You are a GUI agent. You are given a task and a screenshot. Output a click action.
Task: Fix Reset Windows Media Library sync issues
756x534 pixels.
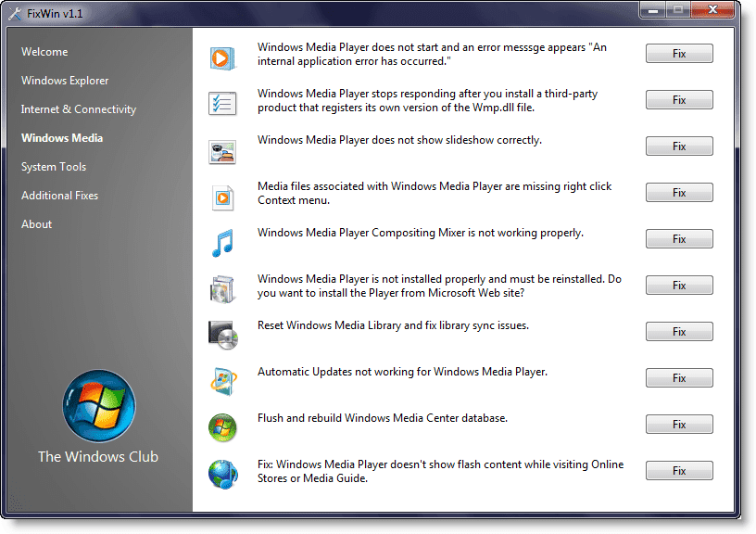coord(679,331)
